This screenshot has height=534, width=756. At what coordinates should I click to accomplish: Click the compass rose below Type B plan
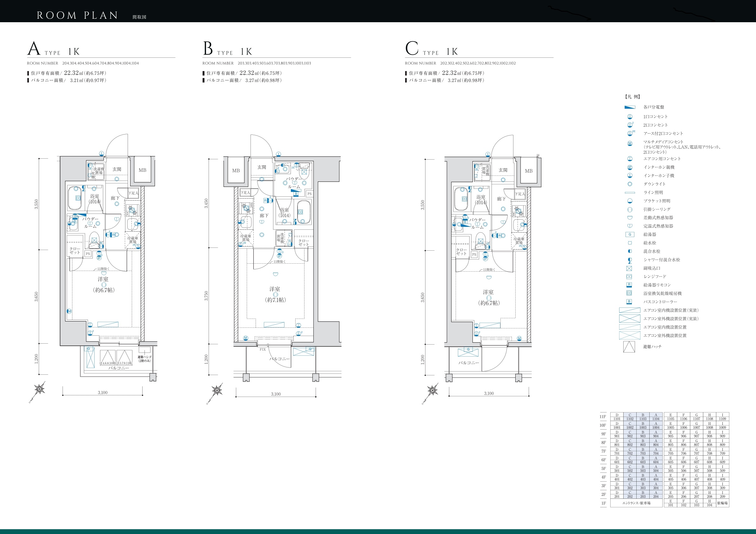(x=215, y=393)
